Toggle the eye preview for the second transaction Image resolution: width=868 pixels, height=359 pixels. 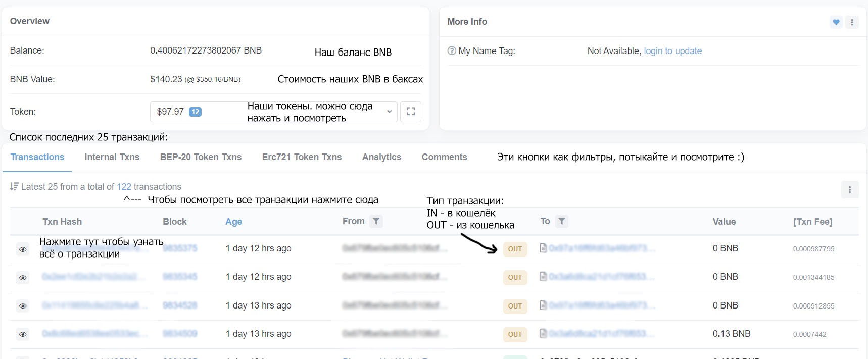click(x=23, y=277)
